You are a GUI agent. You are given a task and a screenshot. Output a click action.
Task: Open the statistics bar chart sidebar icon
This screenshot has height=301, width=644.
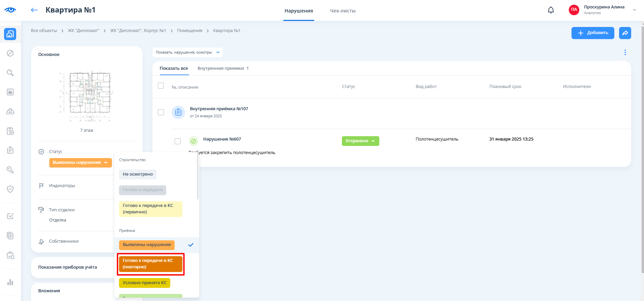10,282
